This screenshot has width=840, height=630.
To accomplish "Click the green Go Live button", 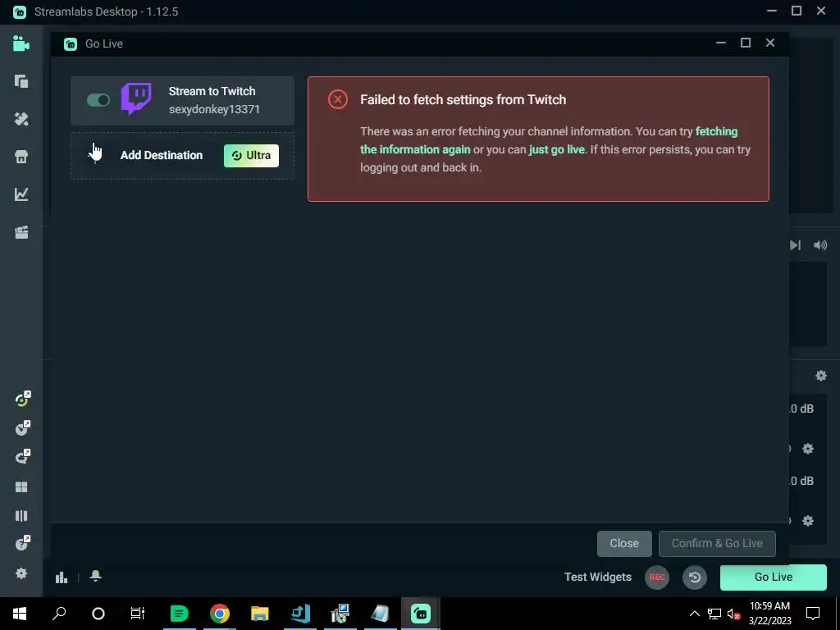I will [x=773, y=577].
